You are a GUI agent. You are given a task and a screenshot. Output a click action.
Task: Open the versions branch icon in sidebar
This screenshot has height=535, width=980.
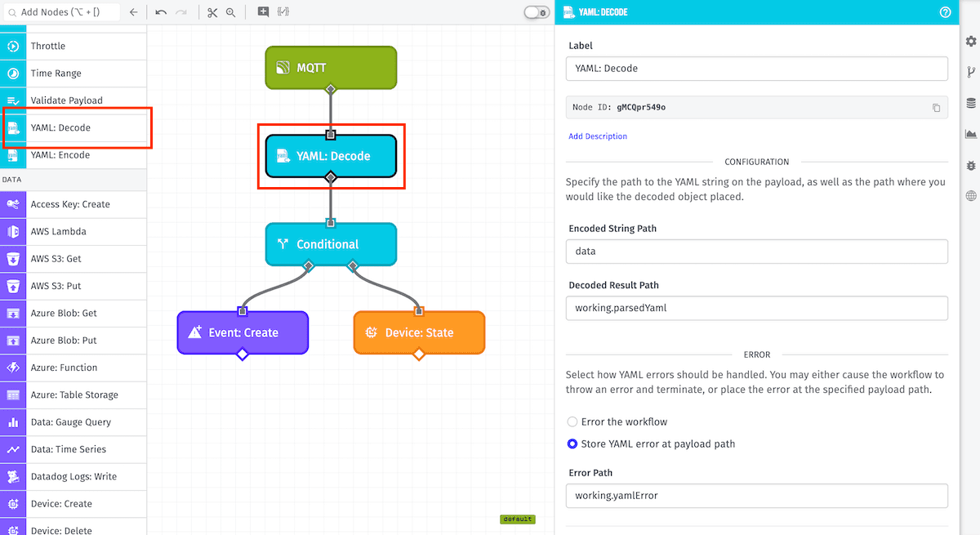click(970, 72)
